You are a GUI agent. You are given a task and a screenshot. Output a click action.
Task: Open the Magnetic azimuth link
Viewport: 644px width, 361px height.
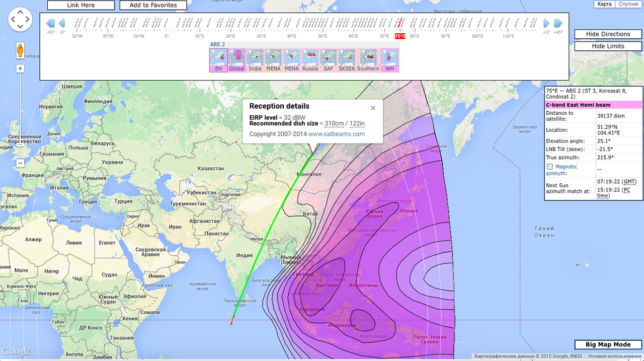click(x=562, y=170)
